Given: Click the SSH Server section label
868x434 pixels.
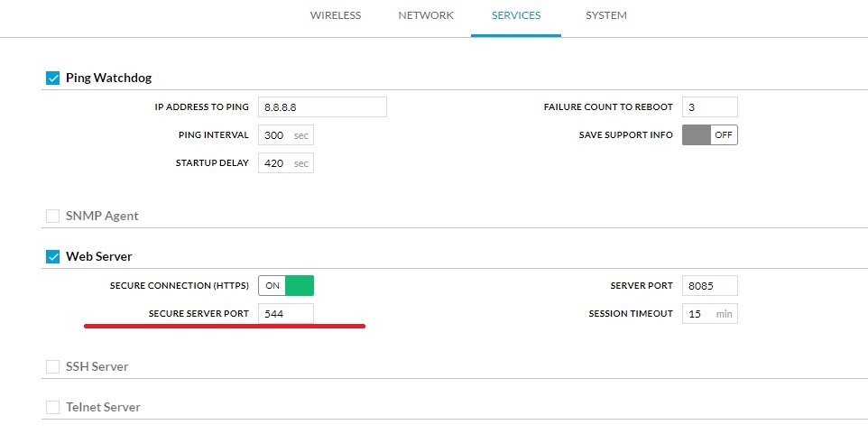Looking at the screenshot, I should point(97,367).
